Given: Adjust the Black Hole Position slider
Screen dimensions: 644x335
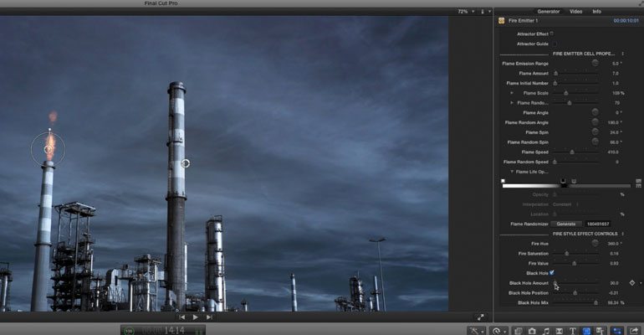Looking at the screenshot, I should pyautogui.click(x=575, y=292).
